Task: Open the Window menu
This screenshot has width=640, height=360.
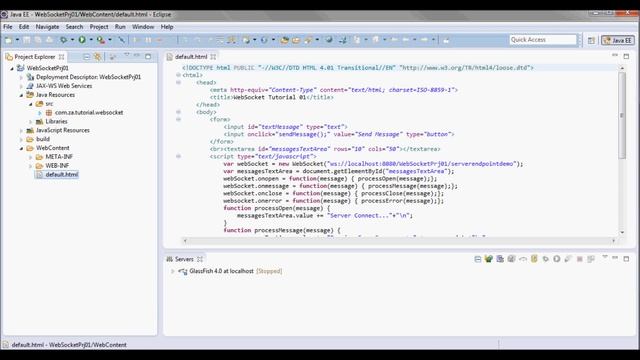Action: click(x=143, y=27)
